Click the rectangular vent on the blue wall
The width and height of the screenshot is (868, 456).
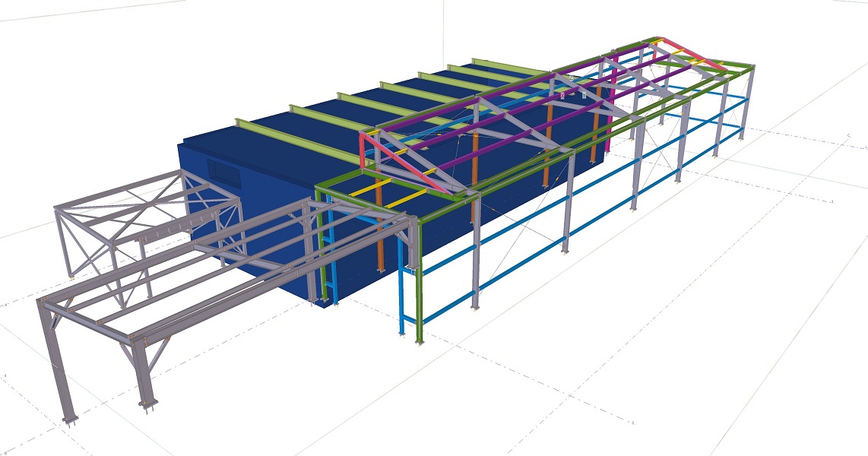[x=221, y=171]
